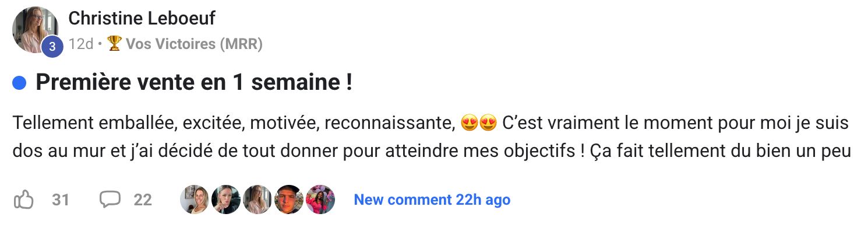Click fifth commenter avatar with pink outfit
The width and height of the screenshot is (868, 238).
320,199
